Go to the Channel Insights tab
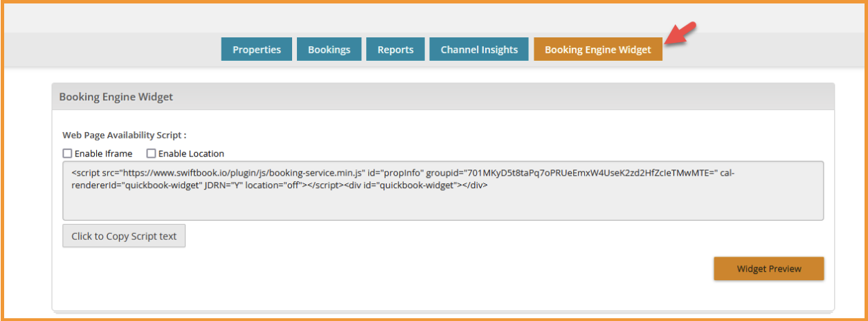 479,49
